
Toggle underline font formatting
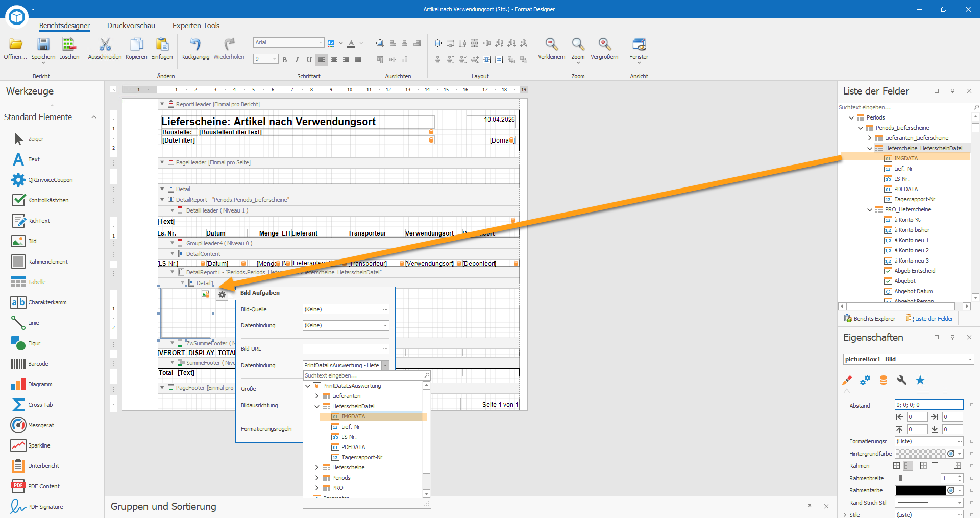pyautogui.click(x=309, y=60)
